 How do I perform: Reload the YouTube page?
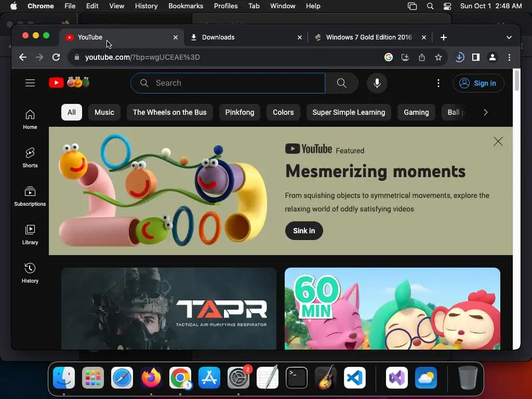pos(56,57)
